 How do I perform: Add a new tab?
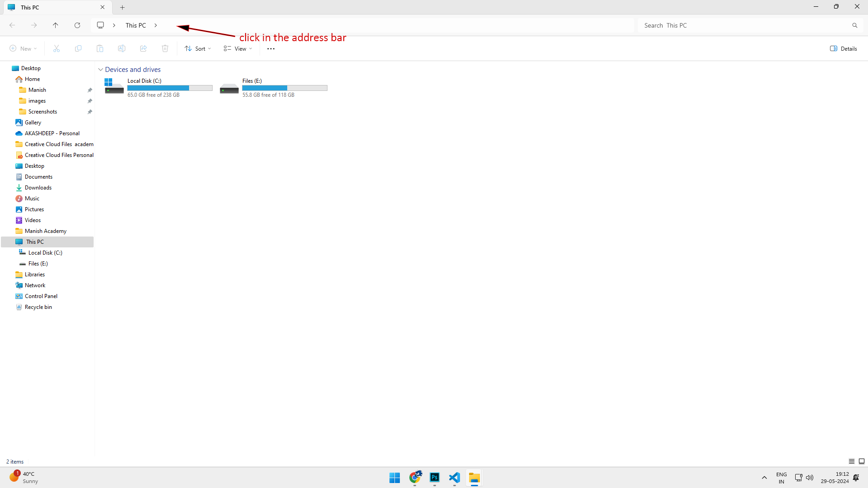(122, 7)
